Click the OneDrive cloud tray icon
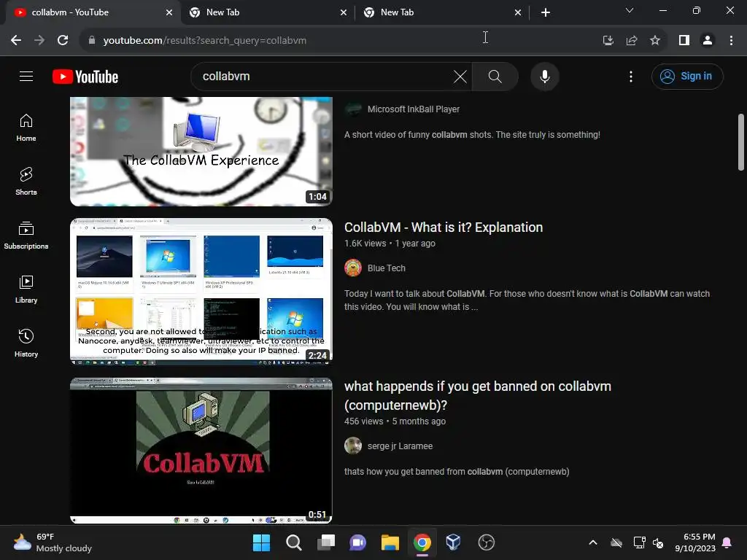 (x=616, y=542)
